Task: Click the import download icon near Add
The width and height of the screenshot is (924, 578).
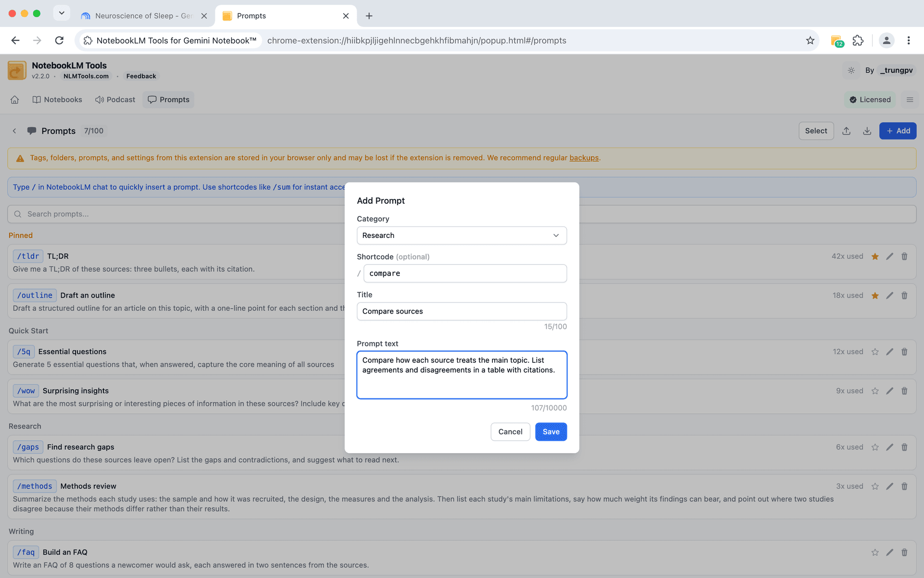Action: pos(867,131)
